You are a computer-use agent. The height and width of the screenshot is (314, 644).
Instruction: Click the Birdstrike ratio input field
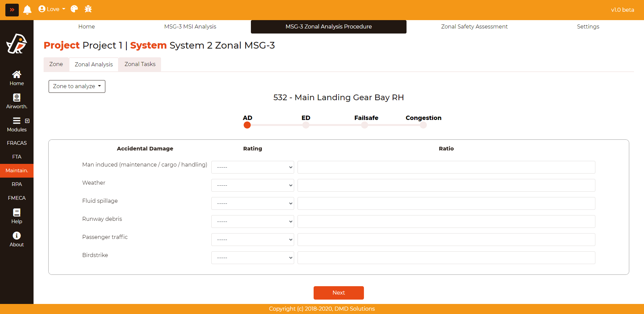446,258
